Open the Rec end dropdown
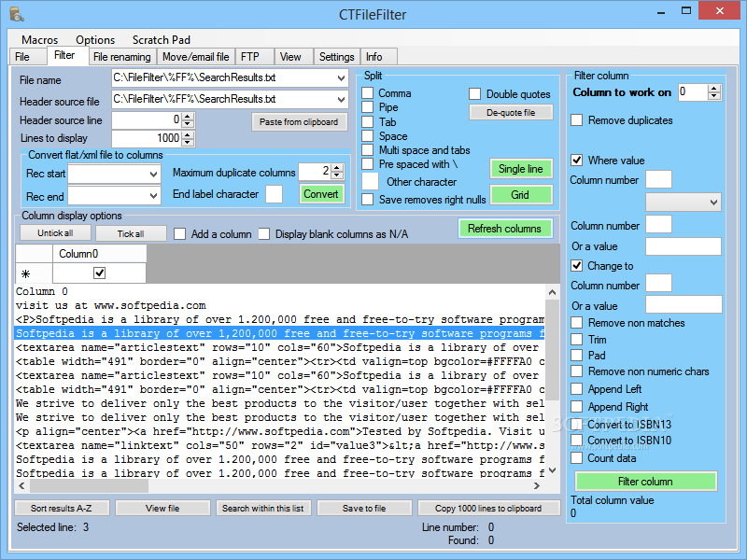 tap(153, 196)
